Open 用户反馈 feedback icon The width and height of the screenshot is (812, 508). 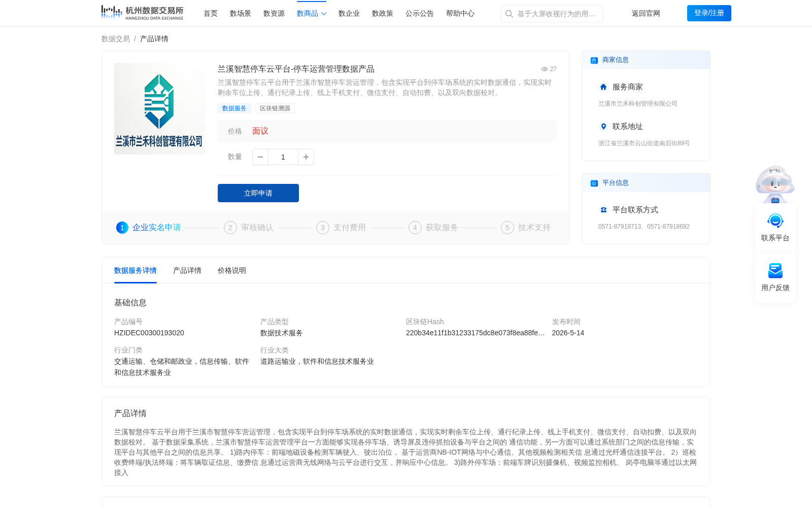(x=775, y=271)
